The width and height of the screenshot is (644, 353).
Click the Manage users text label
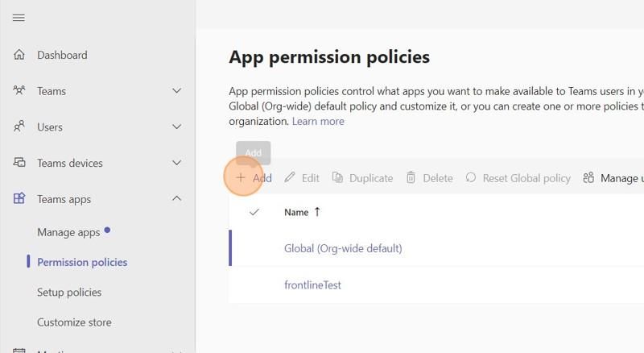coord(621,178)
